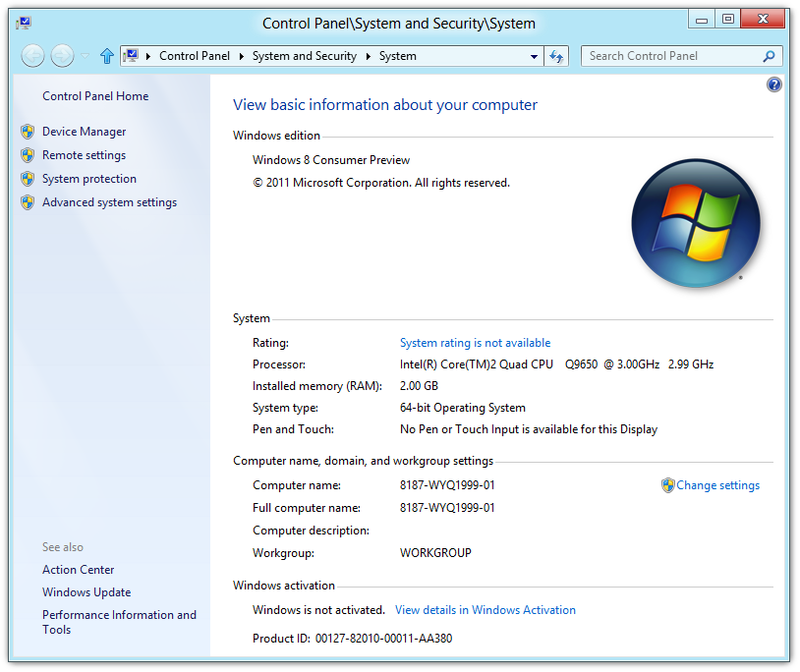Viewport: 800px width, 672px height.
Task: Click the blue Help question mark icon
Action: 773,85
